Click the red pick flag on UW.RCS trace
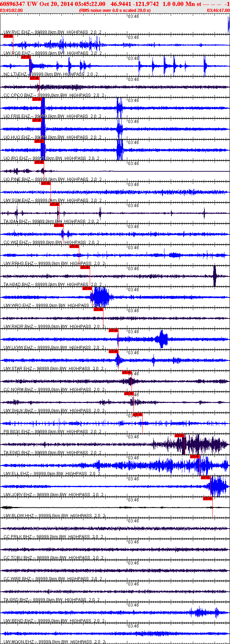 pyautogui.click(x=8, y=36)
